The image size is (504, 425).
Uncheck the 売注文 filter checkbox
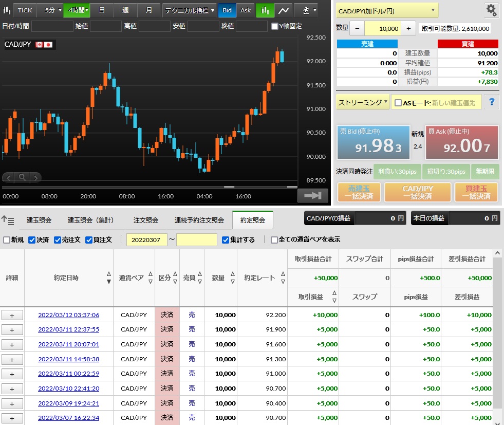pyautogui.click(x=58, y=240)
